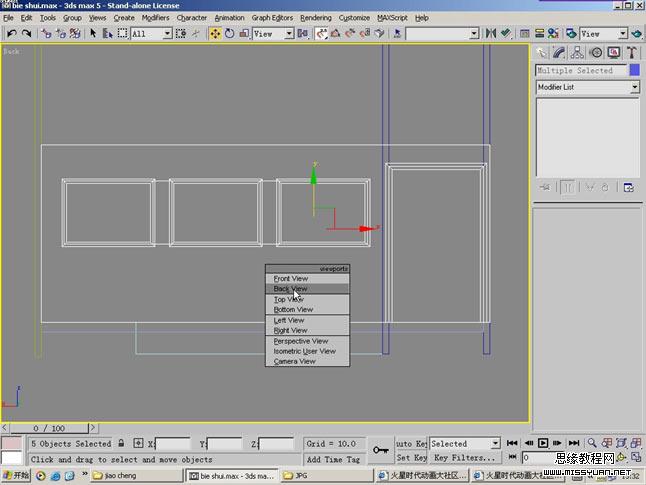Open the Curve Editor icon
This screenshot has height=485, width=646.
click(x=524, y=33)
